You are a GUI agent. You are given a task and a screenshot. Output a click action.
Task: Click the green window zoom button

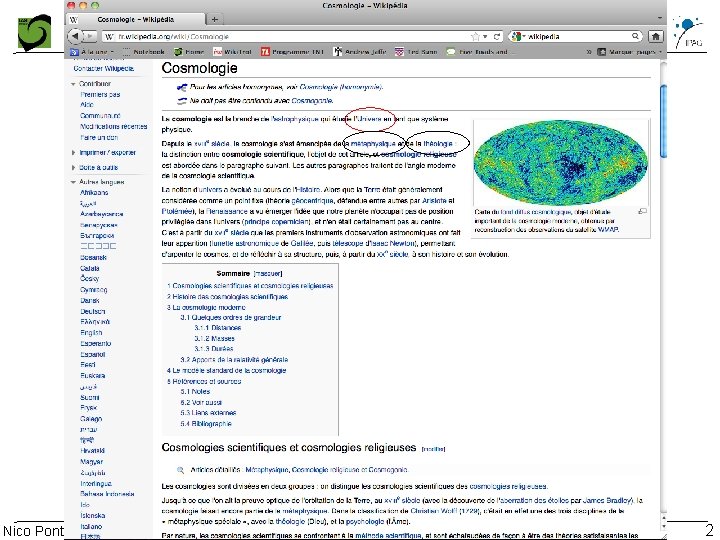coord(95,6)
